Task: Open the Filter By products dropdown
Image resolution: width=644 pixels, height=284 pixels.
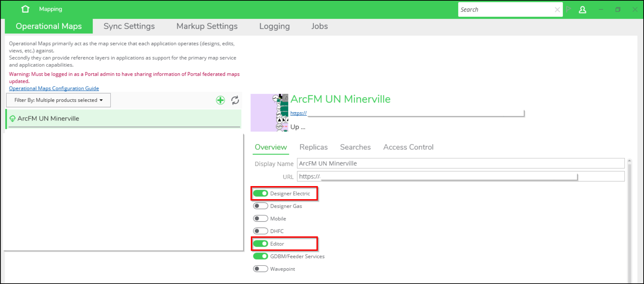Action: pyautogui.click(x=58, y=100)
